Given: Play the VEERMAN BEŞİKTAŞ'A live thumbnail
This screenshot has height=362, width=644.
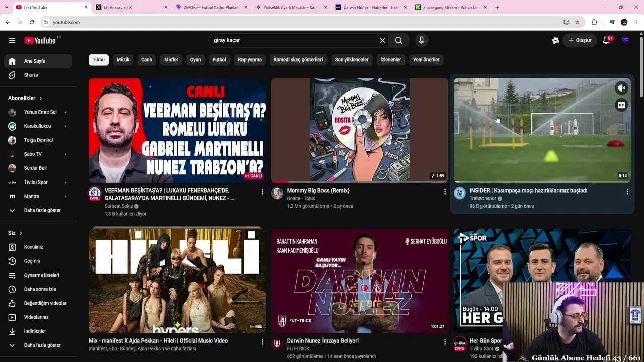Looking at the screenshot, I should coord(177,130).
